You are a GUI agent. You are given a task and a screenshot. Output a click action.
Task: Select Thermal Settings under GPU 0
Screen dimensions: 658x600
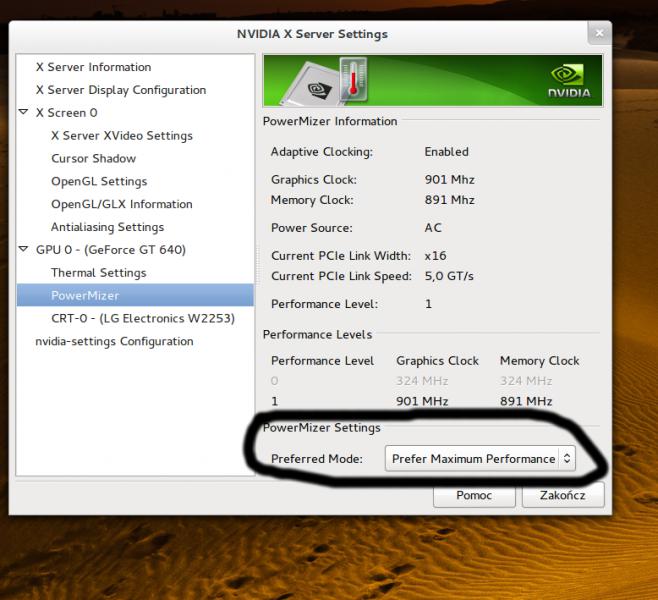tap(98, 272)
